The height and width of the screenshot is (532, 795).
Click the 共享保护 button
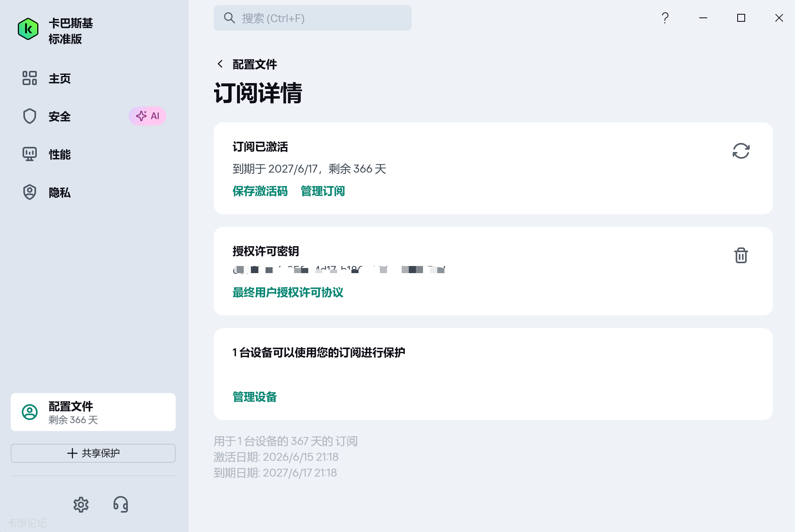coord(93,453)
